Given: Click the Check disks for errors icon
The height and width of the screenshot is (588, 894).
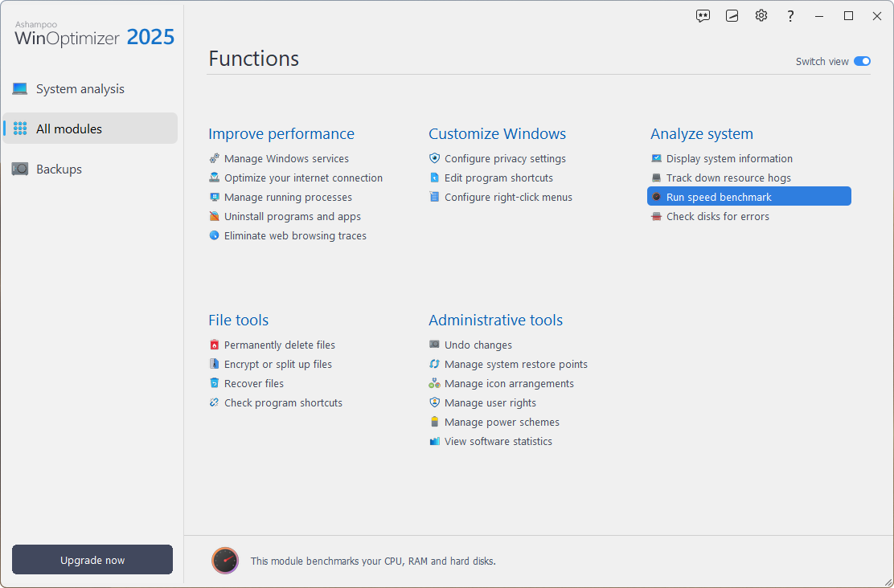Looking at the screenshot, I should (657, 217).
